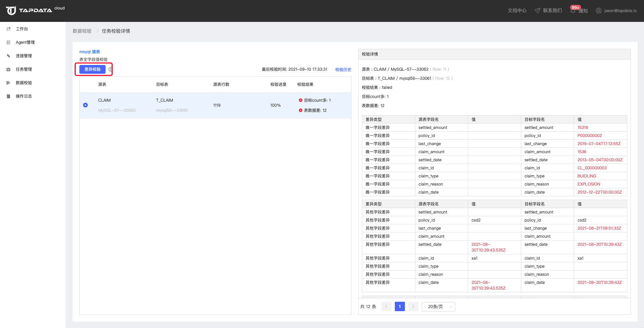The width and height of the screenshot is (644, 328).
Task: Open the notification bell with 99+ badge
Action: 573,10
